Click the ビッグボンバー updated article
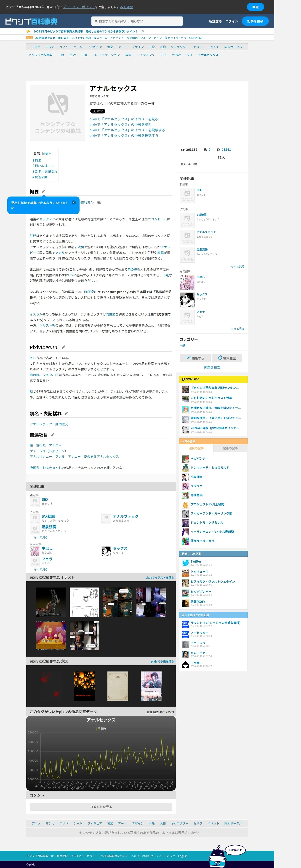301x868 pixels. [x=201, y=591]
